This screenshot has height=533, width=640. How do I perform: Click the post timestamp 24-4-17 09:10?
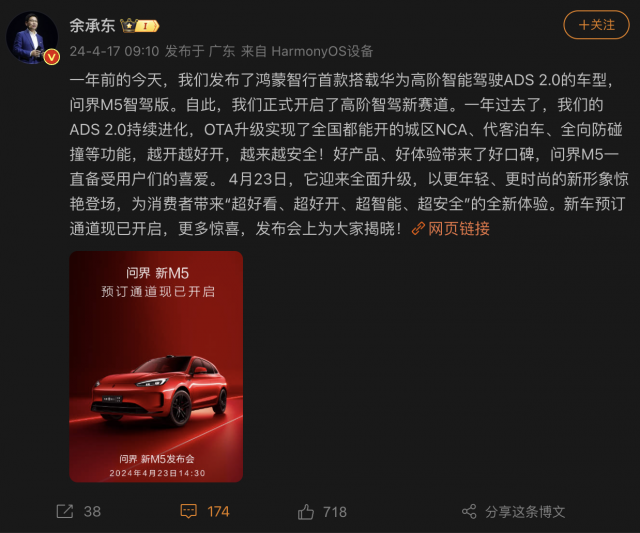click(114, 51)
